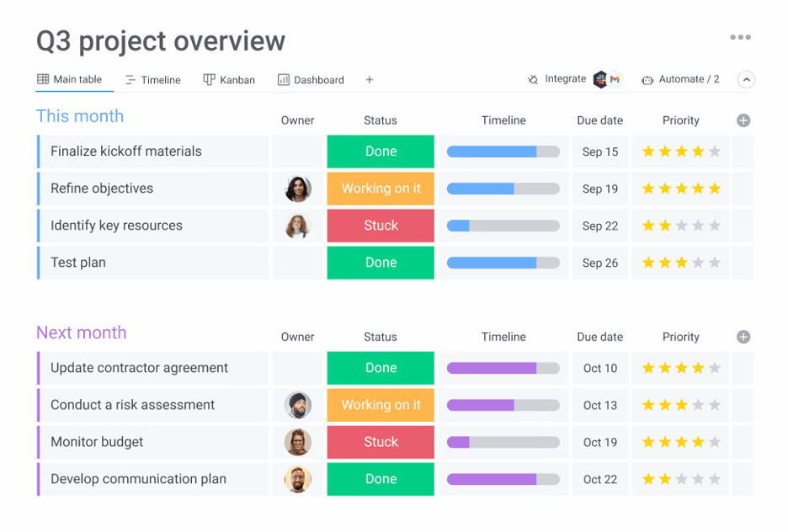Image resolution: width=788 pixels, height=532 pixels.
Task: Switch to the Kanban tab
Action: (229, 79)
